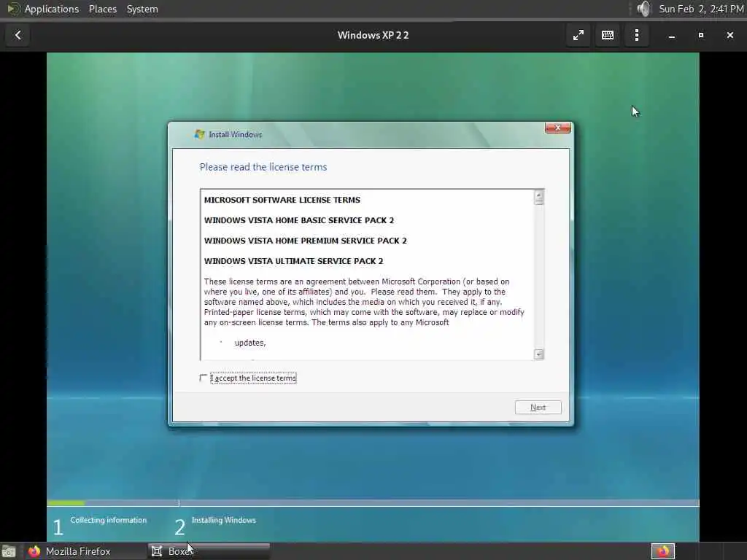The height and width of the screenshot is (560, 747).
Task: Click the MICROSOFT SOFTWARE LICENSE TERMS heading
Action: click(282, 200)
